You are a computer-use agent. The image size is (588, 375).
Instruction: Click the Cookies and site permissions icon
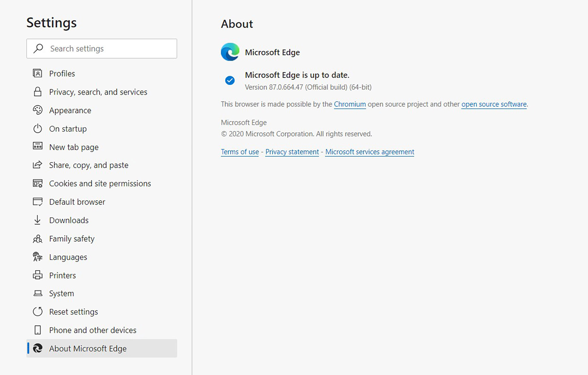click(38, 183)
